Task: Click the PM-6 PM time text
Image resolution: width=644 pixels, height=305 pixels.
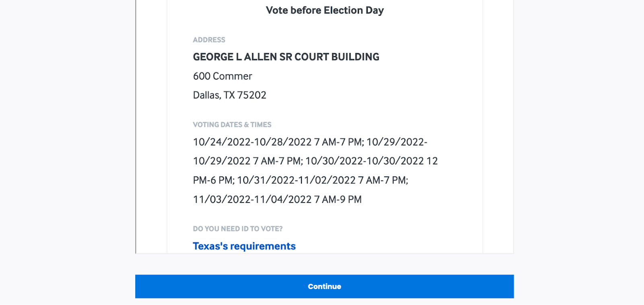Action: [213, 180]
